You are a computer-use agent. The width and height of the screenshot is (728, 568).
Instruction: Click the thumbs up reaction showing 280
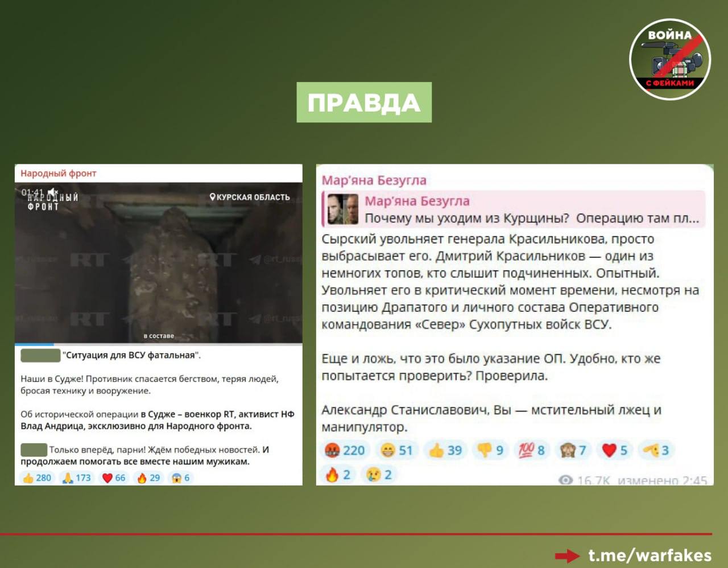tap(37, 478)
